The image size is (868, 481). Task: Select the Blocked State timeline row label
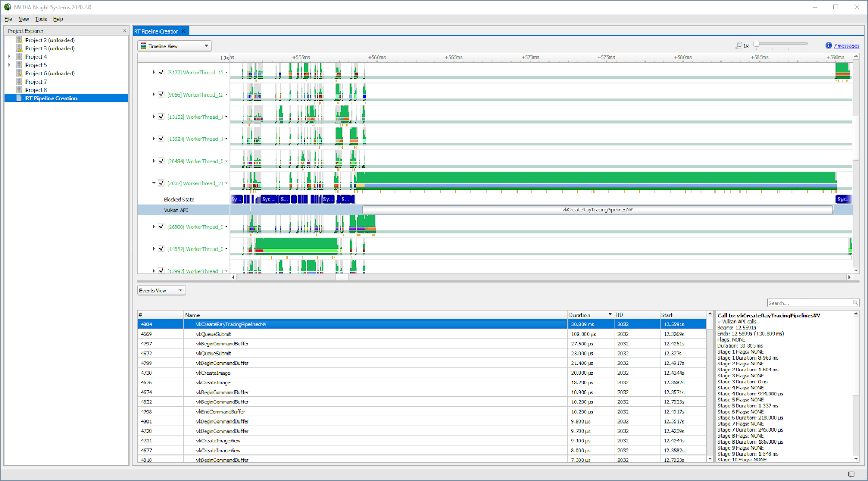pos(179,200)
